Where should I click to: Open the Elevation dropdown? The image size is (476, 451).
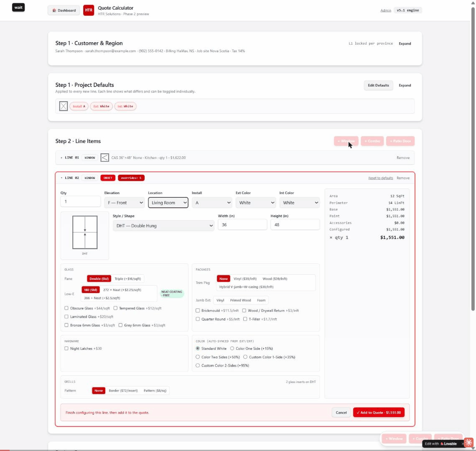(x=124, y=203)
